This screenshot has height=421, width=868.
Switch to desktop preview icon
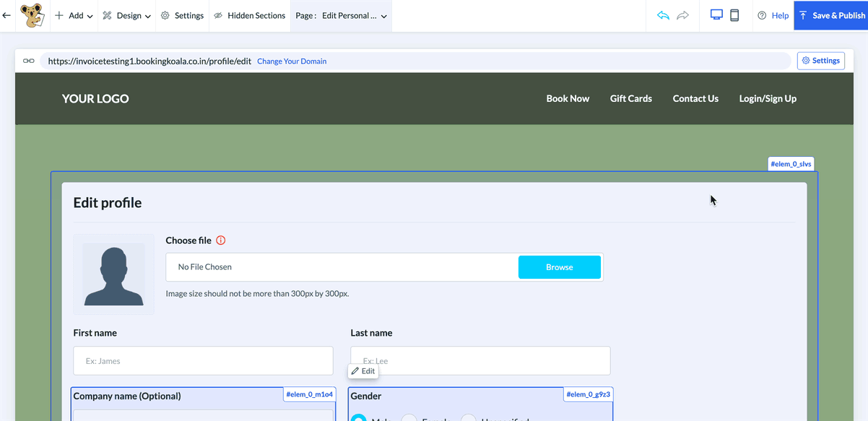(x=716, y=15)
